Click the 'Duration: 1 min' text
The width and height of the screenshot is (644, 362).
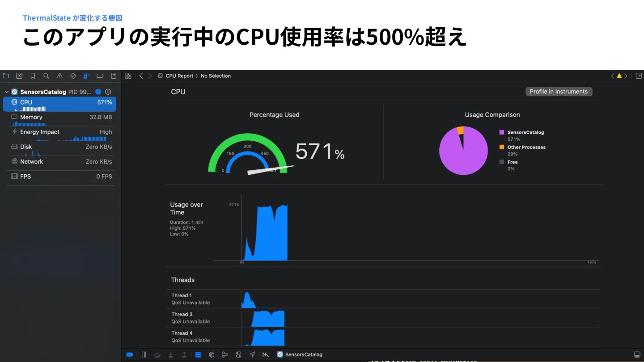(186, 222)
